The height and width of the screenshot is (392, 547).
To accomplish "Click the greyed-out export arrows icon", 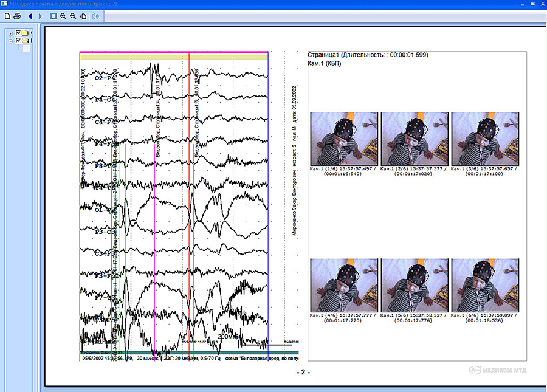I will [96, 15].
